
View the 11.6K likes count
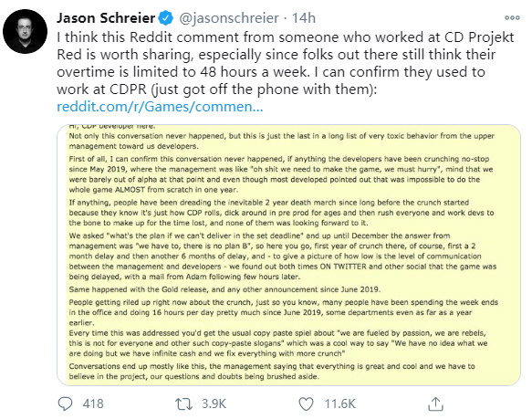pyautogui.click(x=340, y=403)
